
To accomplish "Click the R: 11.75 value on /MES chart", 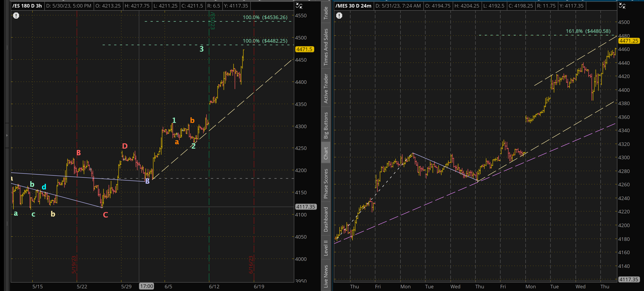I will [x=547, y=6].
